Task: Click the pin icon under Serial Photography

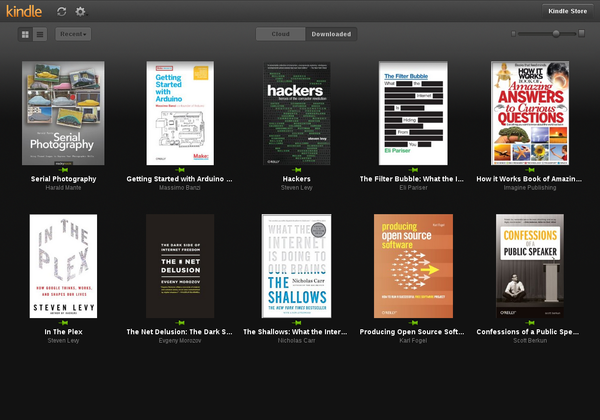Action: 63,170
